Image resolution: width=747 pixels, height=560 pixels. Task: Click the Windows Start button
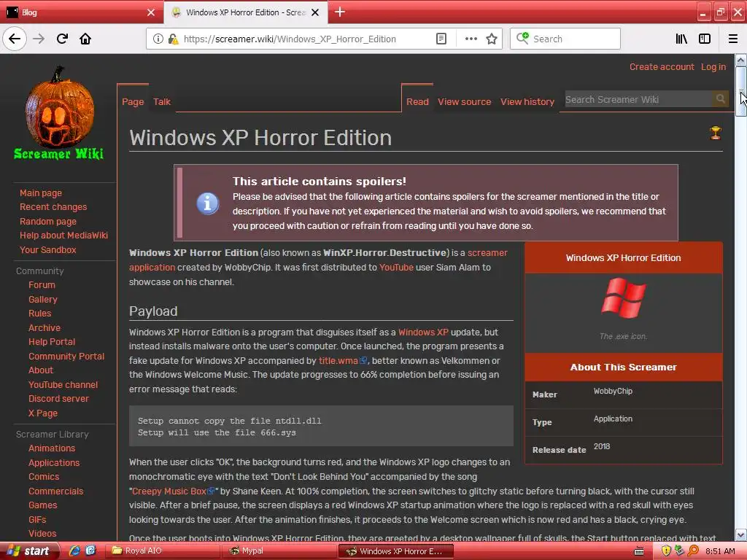coord(29,551)
